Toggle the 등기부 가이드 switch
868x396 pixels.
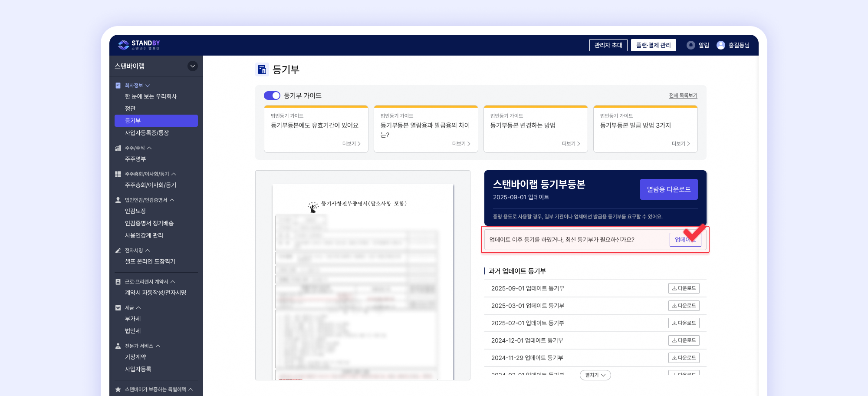tap(272, 96)
